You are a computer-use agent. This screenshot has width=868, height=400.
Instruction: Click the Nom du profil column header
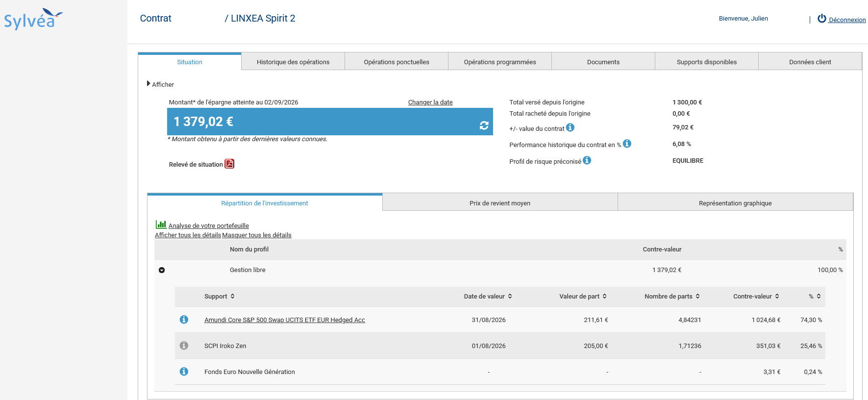(x=249, y=250)
